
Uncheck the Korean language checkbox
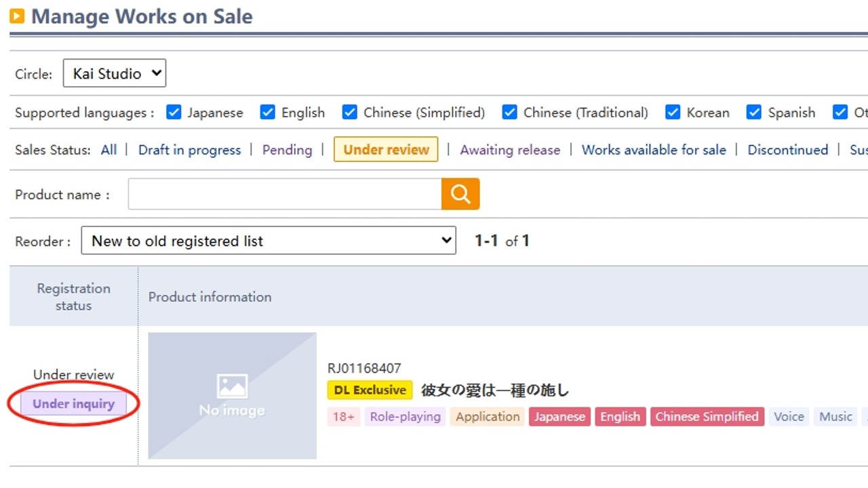(673, 113)
